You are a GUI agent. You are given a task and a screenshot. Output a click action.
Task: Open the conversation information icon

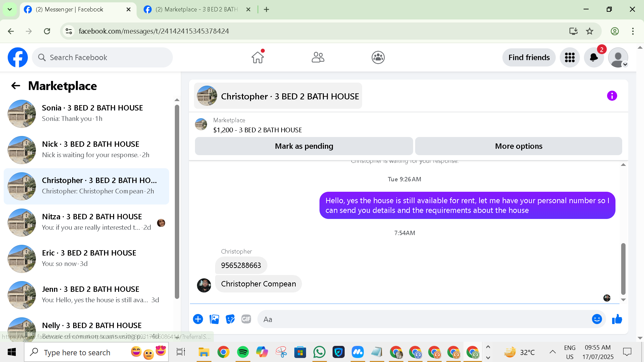tap(612, 96)
